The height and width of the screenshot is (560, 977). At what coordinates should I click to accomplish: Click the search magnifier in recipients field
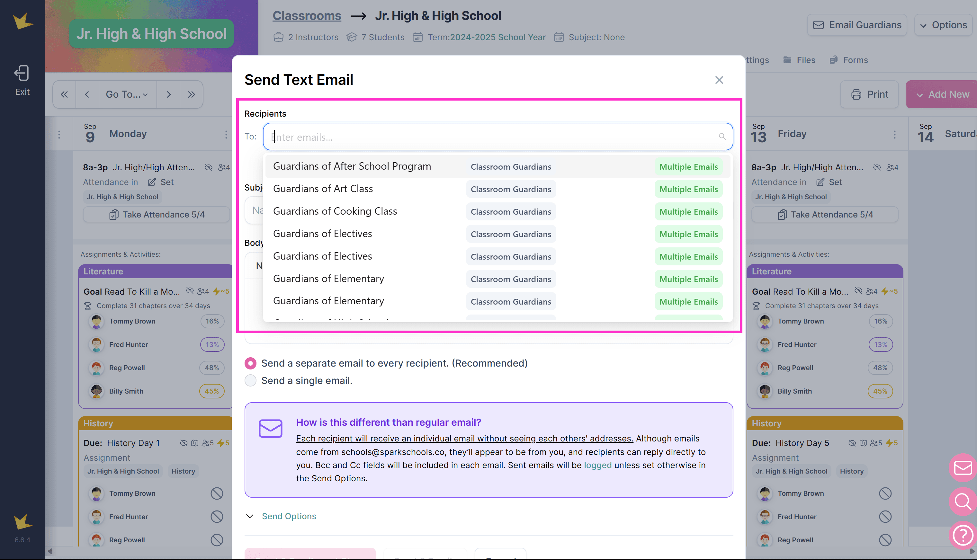click(722, 137)
